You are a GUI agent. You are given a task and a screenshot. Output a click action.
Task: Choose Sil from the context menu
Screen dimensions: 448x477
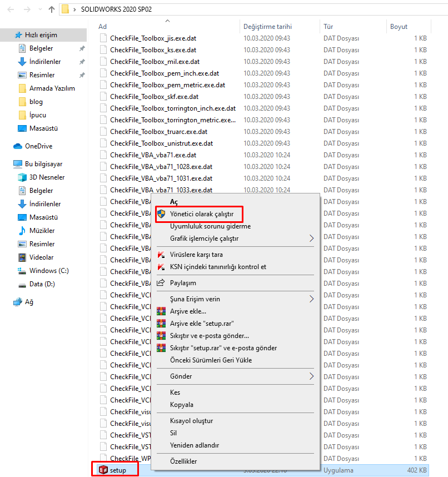tap(173, 433)
